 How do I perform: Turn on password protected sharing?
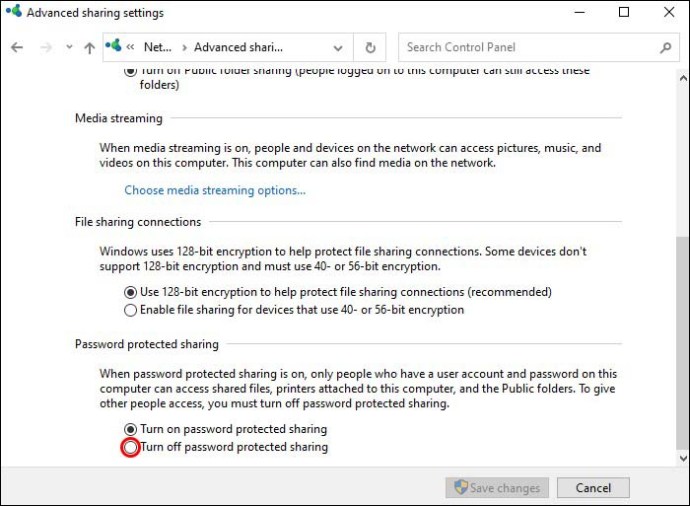130,429
